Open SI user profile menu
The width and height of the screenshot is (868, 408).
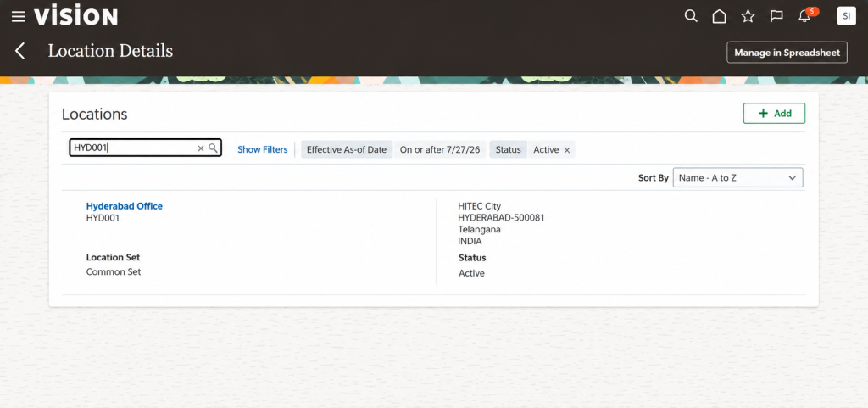point(846,16)
